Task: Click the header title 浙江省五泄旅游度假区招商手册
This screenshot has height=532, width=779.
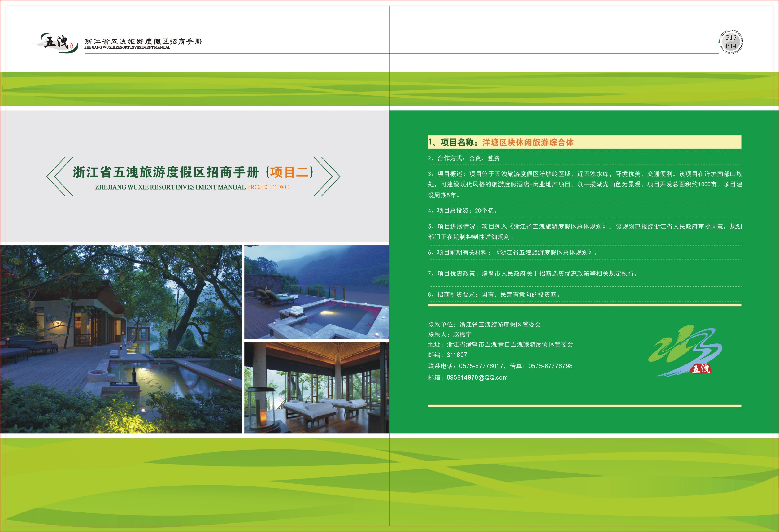Action: (143, 41)
